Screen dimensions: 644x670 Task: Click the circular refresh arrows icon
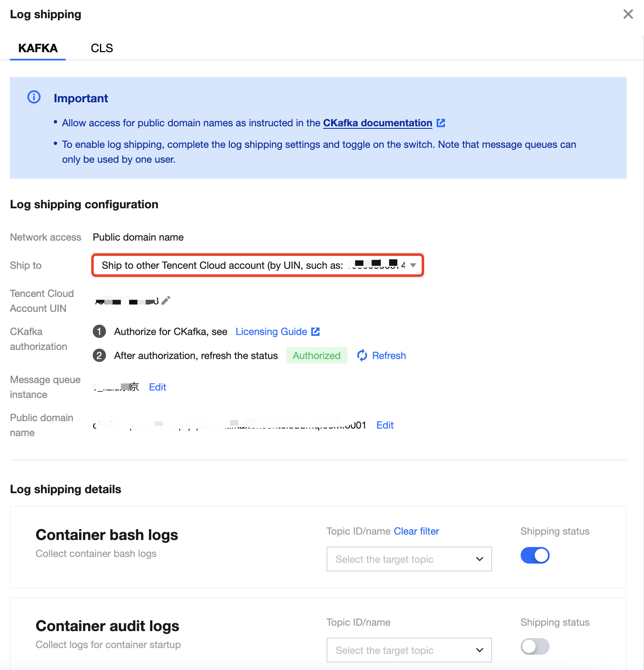pos(362,356)
